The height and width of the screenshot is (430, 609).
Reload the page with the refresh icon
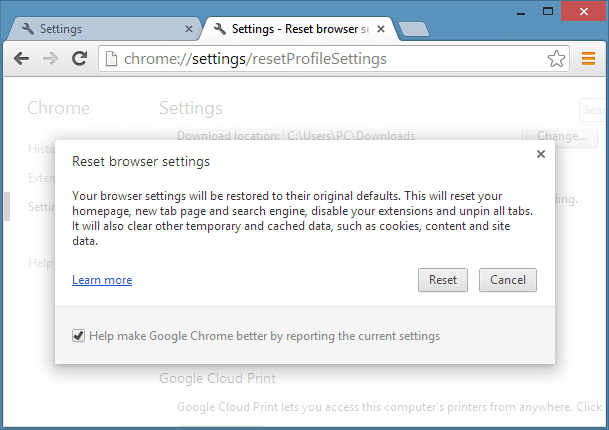(80, 59)
